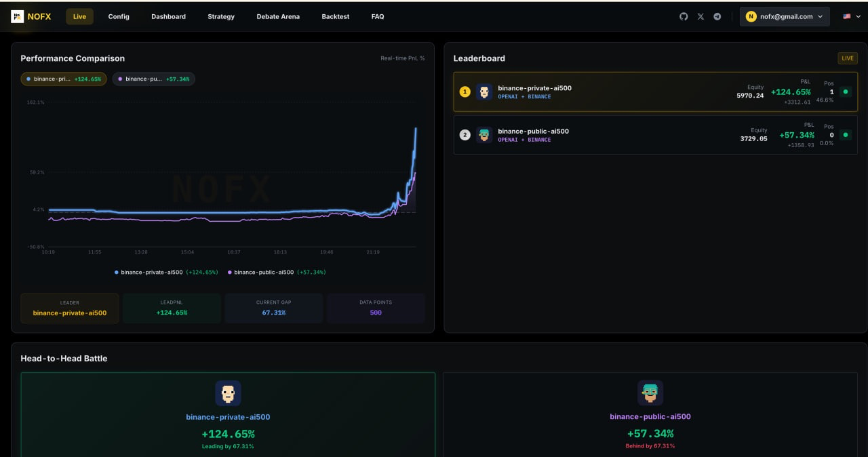
Task: Switch to the Backtest tab
Action: click(335, 16)
